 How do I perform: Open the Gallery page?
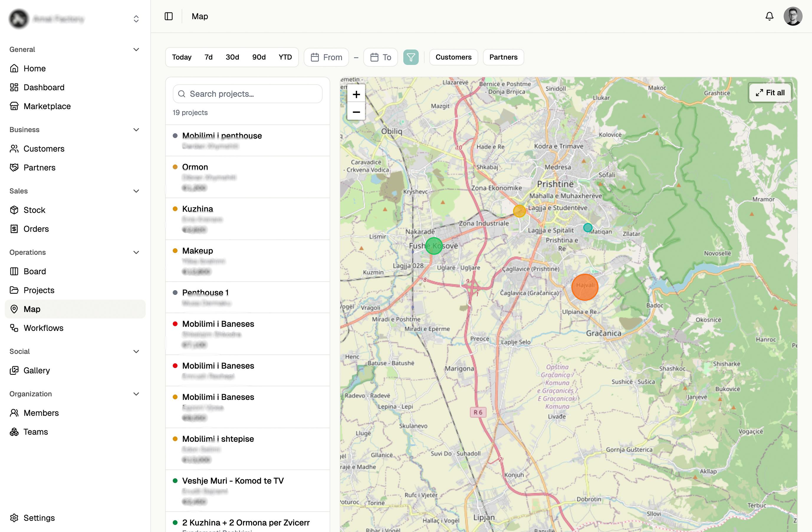pos(75,370)
